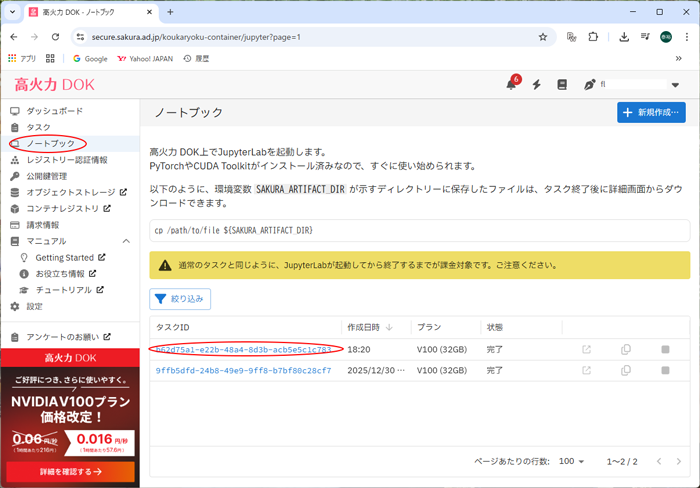700x488 pixels.
Task: Click 詳細を確認する banner button
Action: pyautogui.click(x=71, y=471)
